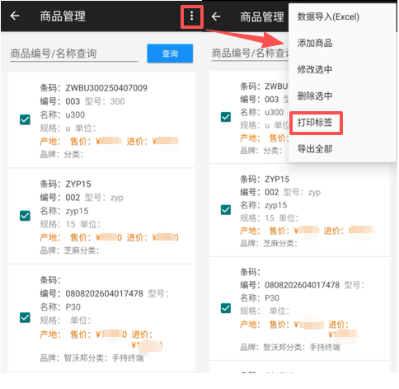This screenshot has width=399, height=389.
Task: Uncheck the u300 product in left screen
Action: pos(25,119)
